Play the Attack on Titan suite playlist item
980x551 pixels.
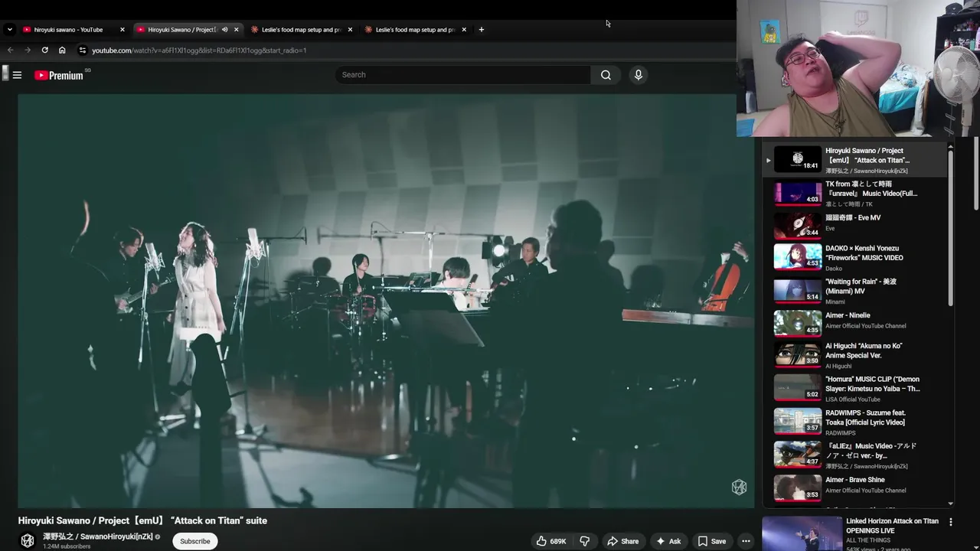[854, 159]
